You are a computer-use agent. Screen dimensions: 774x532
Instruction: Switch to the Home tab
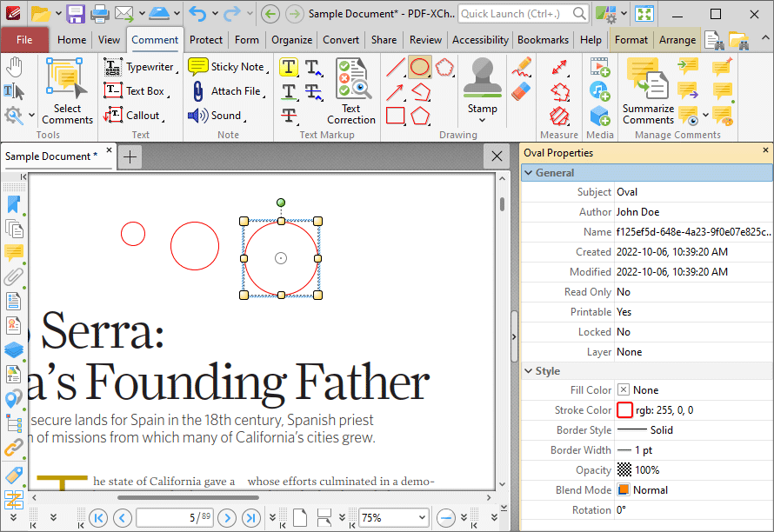71,40
